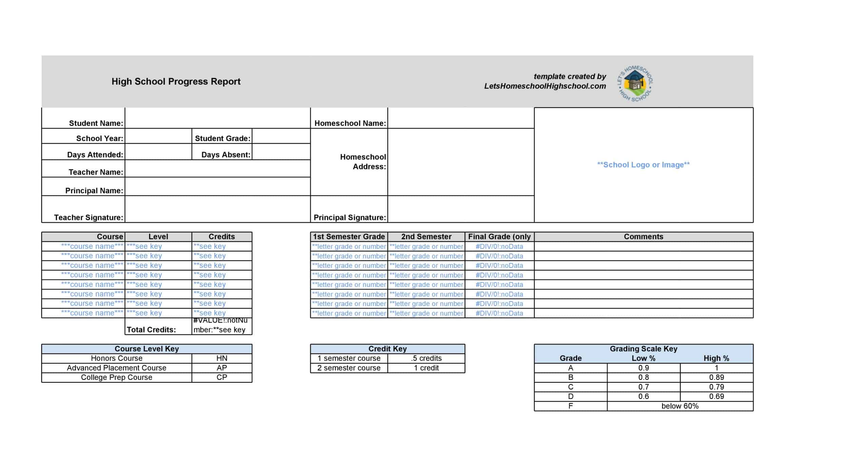The height and width of the screenshot is (476, 868).
Task: Click grade letter D cell
Action: tap(571, 397)
